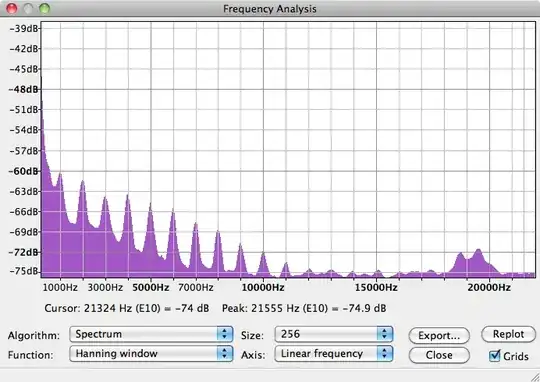Click the 5000Hz axis label

(151, 287)
